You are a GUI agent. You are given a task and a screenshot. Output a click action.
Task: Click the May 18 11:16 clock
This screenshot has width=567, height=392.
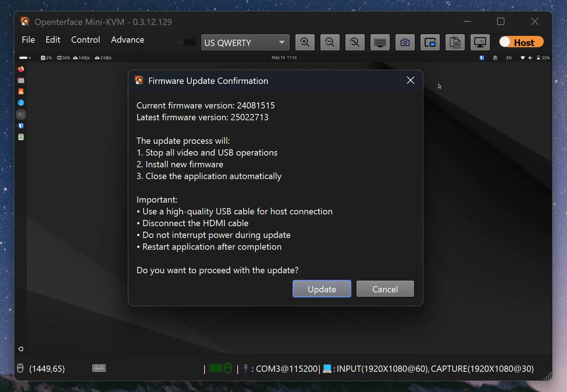coord(284,57)
